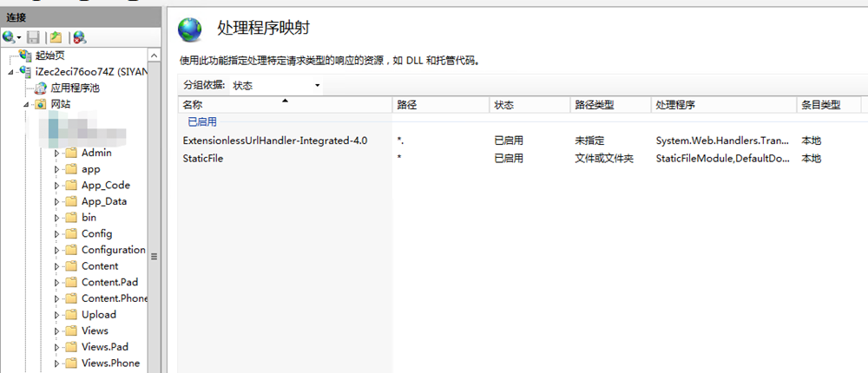Expand the App_Data folder
Screen dimensions: 868x373
click(56, 201)
